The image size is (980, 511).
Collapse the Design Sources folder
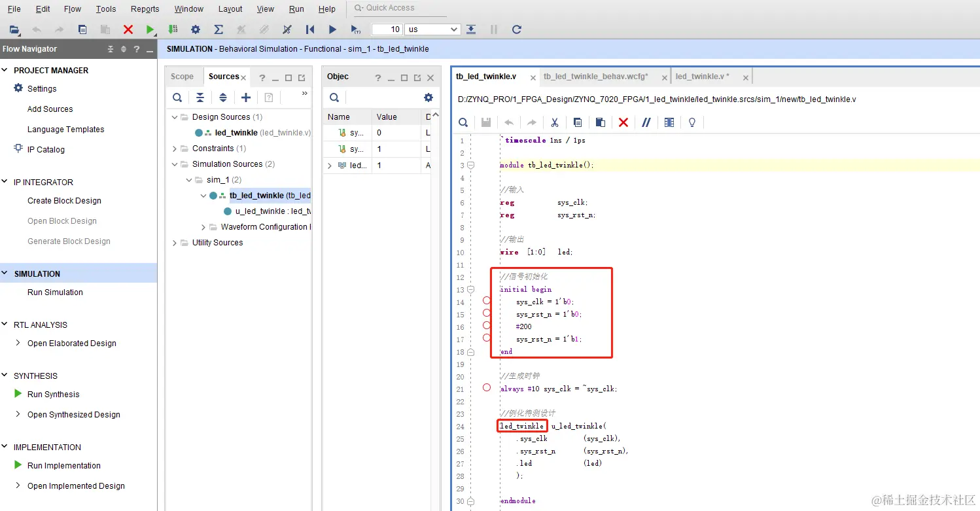tap(175, 117)
